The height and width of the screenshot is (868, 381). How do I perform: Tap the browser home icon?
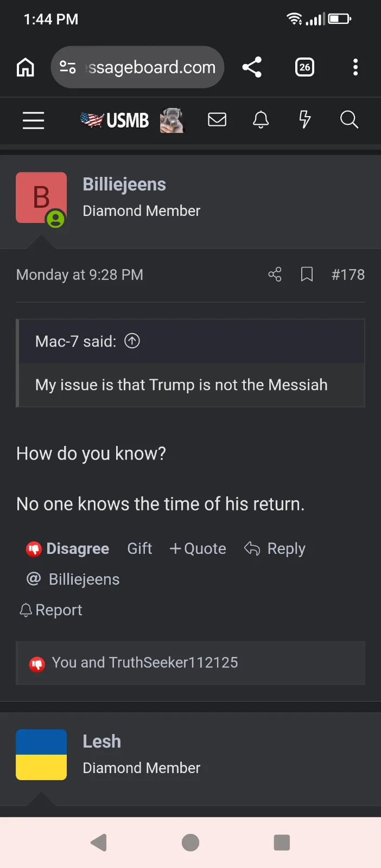pyautogui.click(x=26, y=67)
